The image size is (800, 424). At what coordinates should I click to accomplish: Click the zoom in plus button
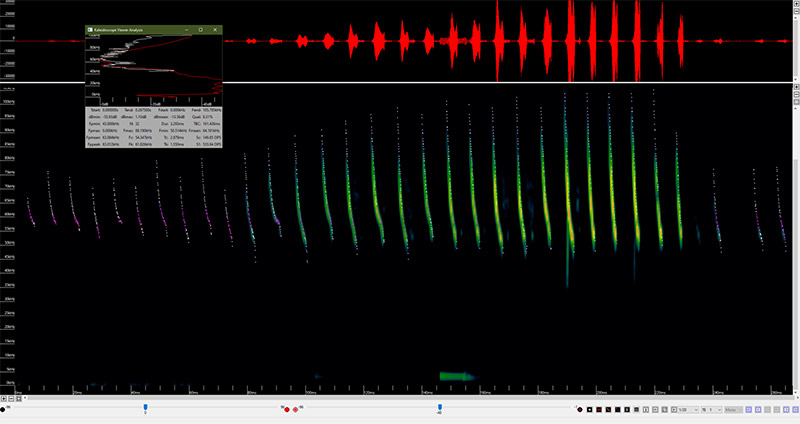coord(796,86)
